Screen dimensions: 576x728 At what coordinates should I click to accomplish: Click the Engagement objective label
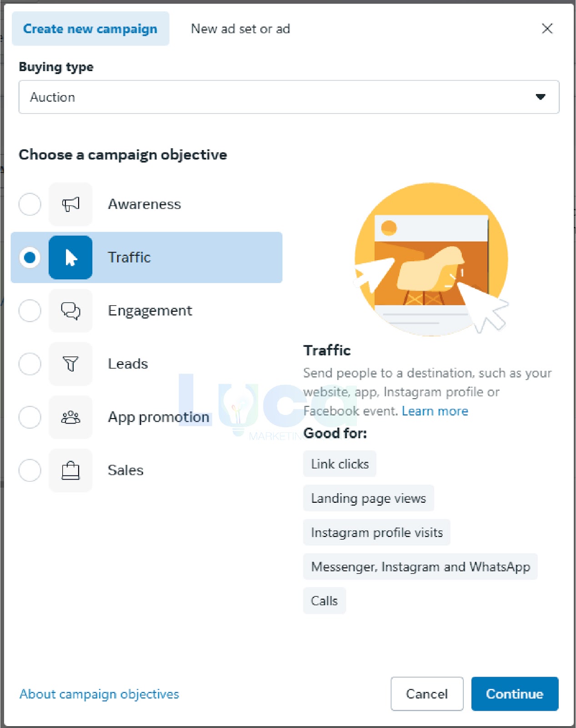[150, 311]
